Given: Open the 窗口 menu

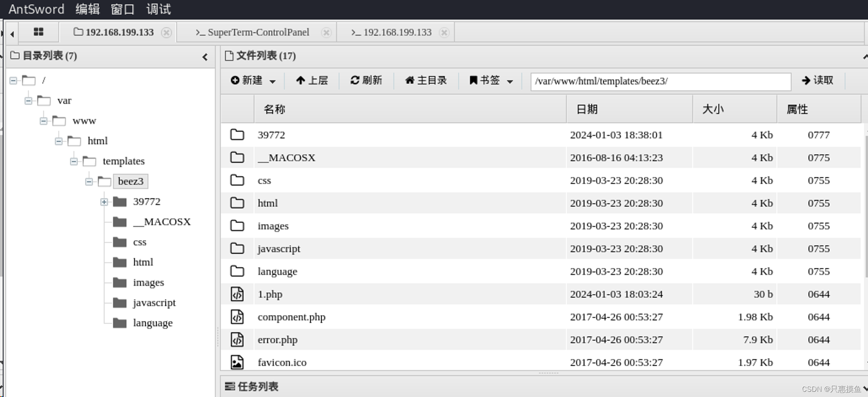Looking at the screenshot, I should click(123, 9).
